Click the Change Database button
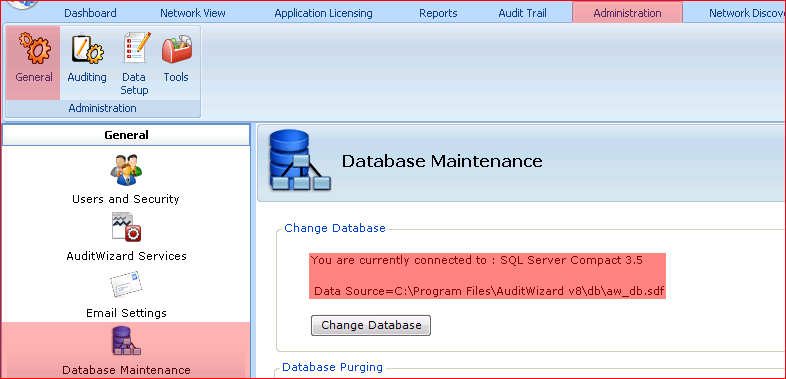 click(x=371, y=325)
